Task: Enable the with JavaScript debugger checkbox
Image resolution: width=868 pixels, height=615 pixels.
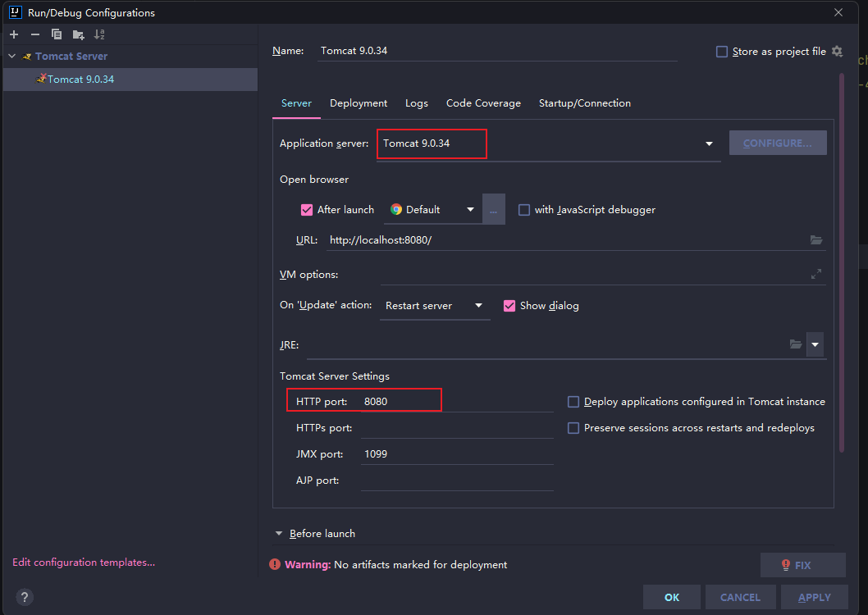Action: click(x=524, y=210)
